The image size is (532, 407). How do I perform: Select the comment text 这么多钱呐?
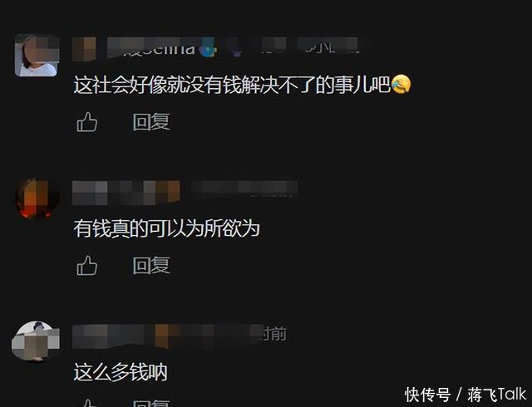click(121, 372)
